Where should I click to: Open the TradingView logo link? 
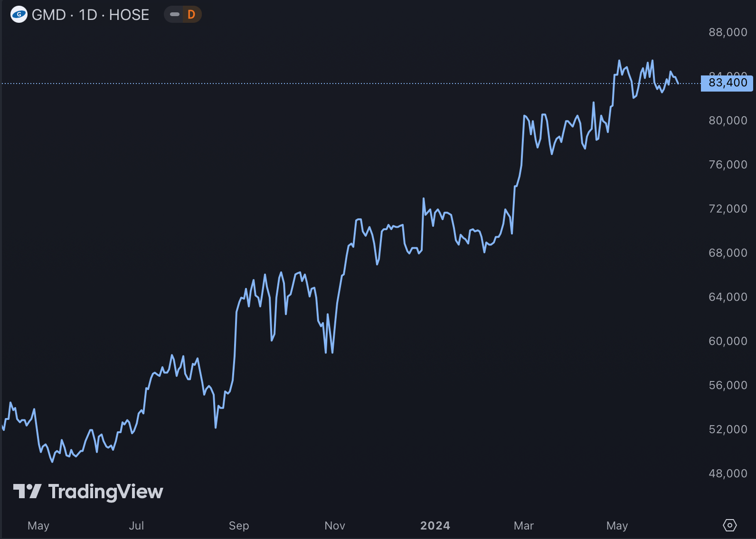(88, 492)
